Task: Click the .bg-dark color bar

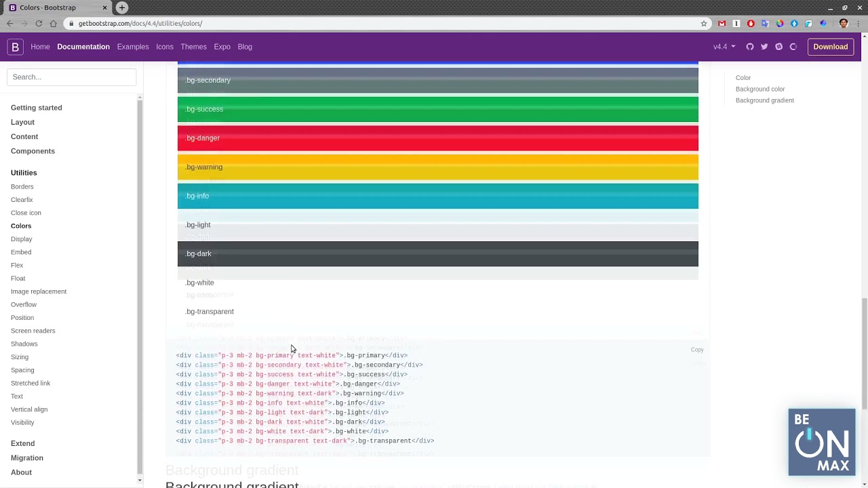Action: 437,254
